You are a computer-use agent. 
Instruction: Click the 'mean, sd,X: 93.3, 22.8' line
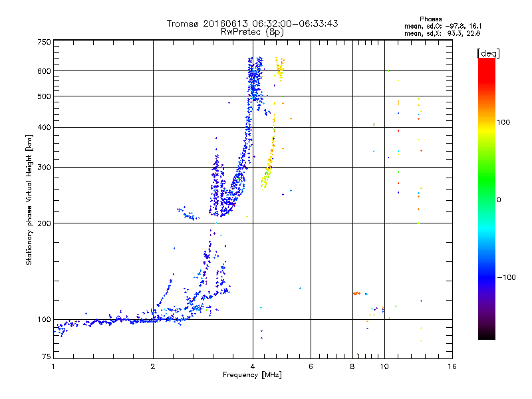(x=442, y=33)
